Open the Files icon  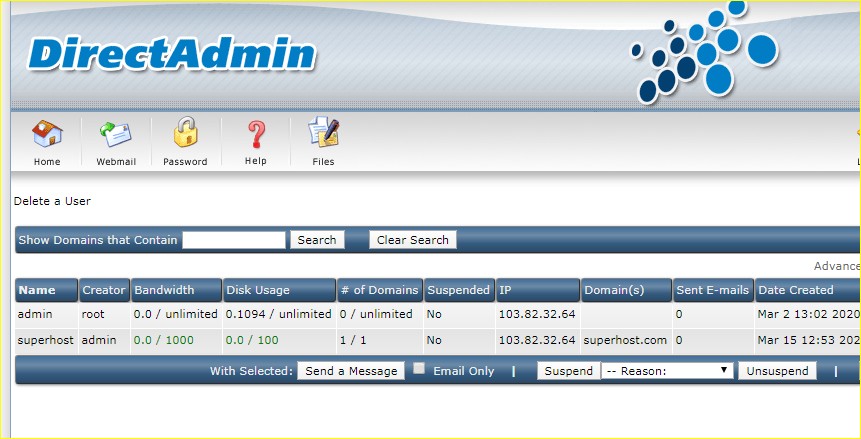[x=323, y=134]
